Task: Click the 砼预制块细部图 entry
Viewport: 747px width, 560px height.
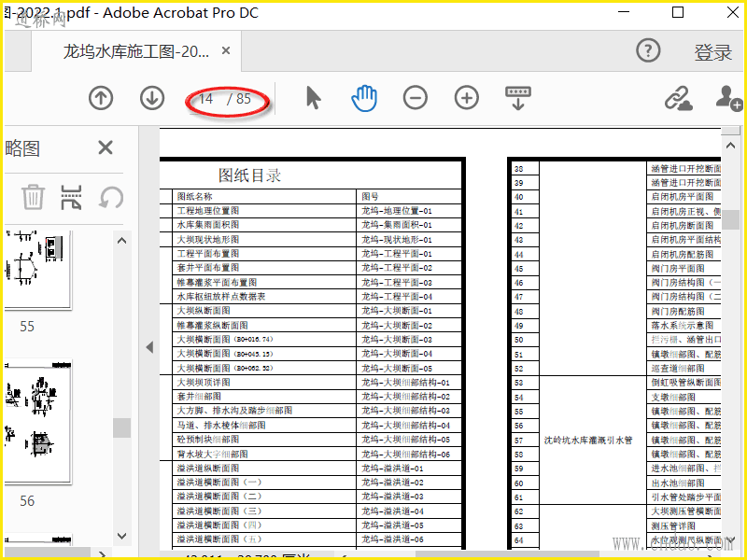Action: (x=208, y=439)
